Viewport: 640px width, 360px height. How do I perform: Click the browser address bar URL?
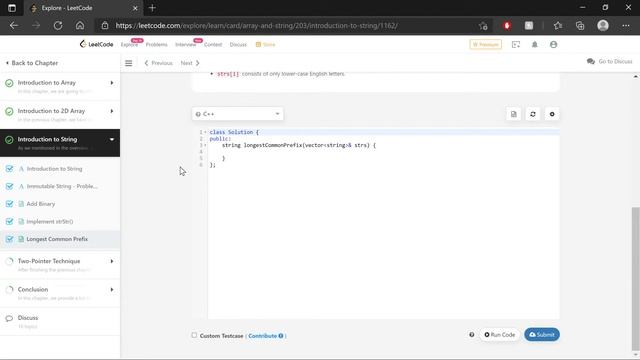coord(256,25)
